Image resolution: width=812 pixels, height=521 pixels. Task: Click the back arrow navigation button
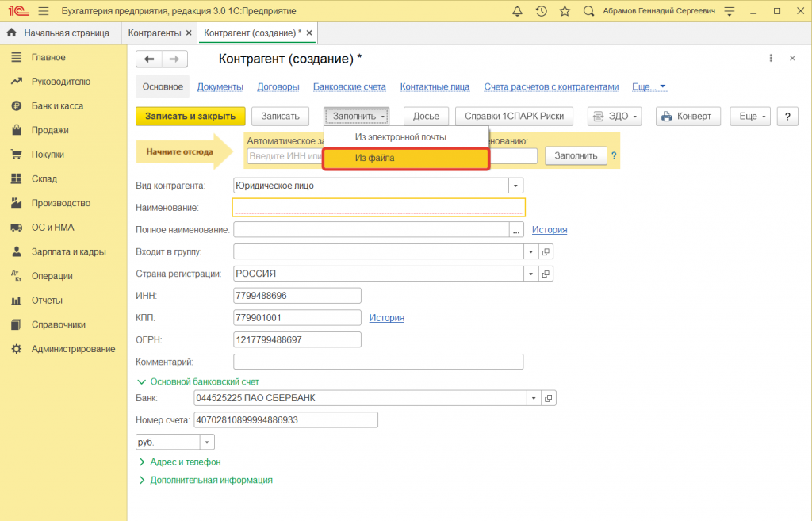pyautogui.click(x=149, y=59)
